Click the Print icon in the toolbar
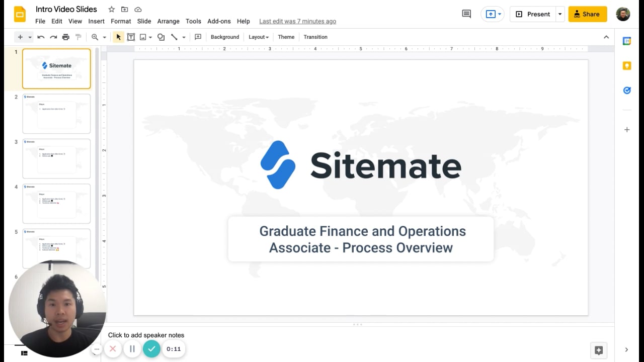 66,37
